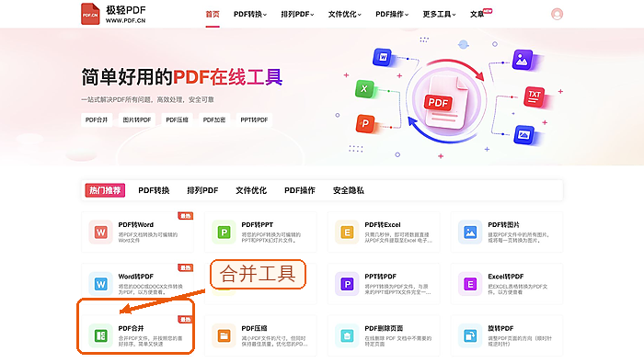Click the PPT转PDF purple P icon

coord(347,284)
